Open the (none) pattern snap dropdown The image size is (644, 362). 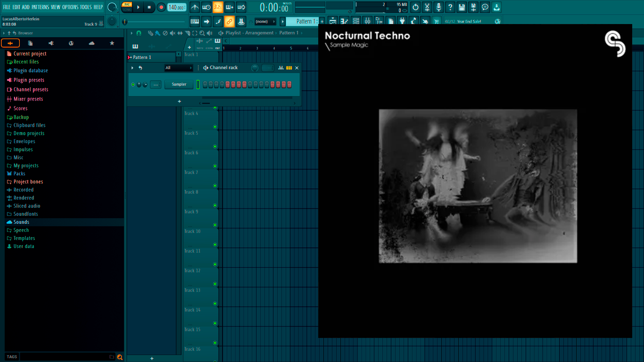coord(265,21)
